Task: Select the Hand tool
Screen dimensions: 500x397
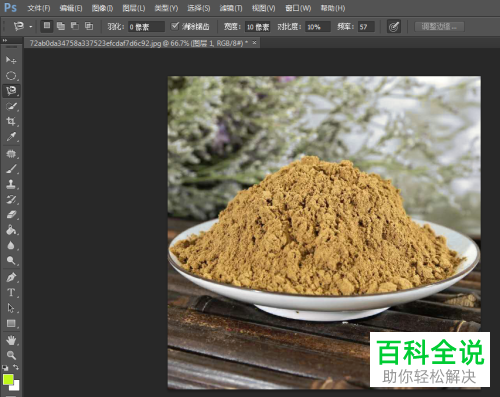Action: [x=11, y=340]
